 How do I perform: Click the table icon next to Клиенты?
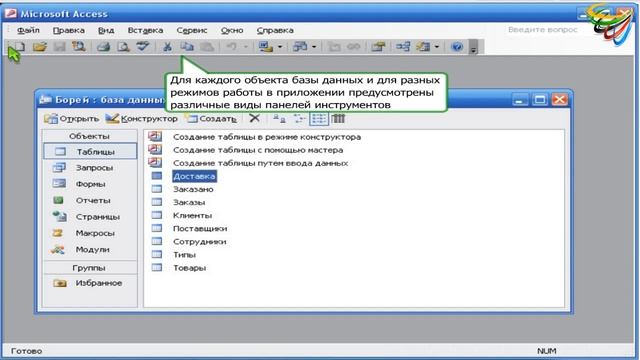[157, 215]
